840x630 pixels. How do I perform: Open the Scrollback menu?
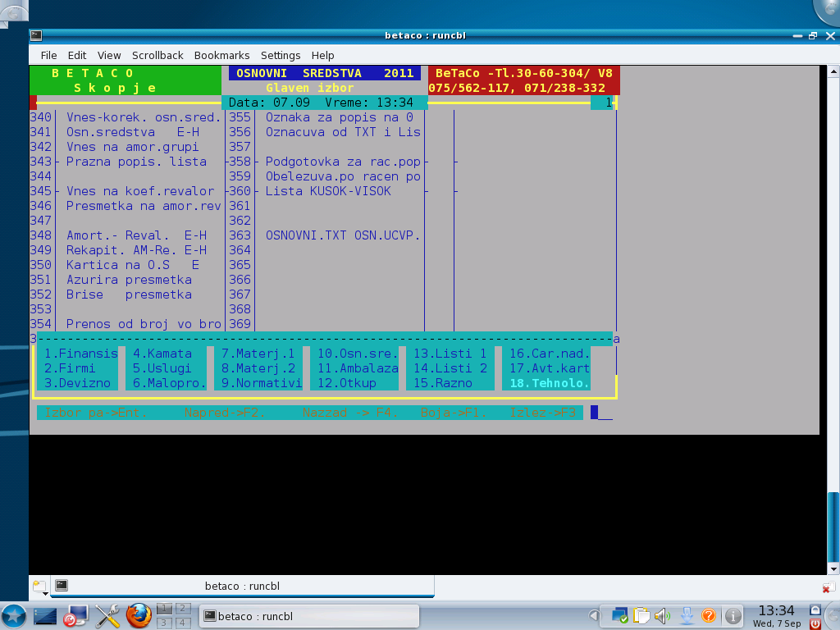click(x=157, y=55)
